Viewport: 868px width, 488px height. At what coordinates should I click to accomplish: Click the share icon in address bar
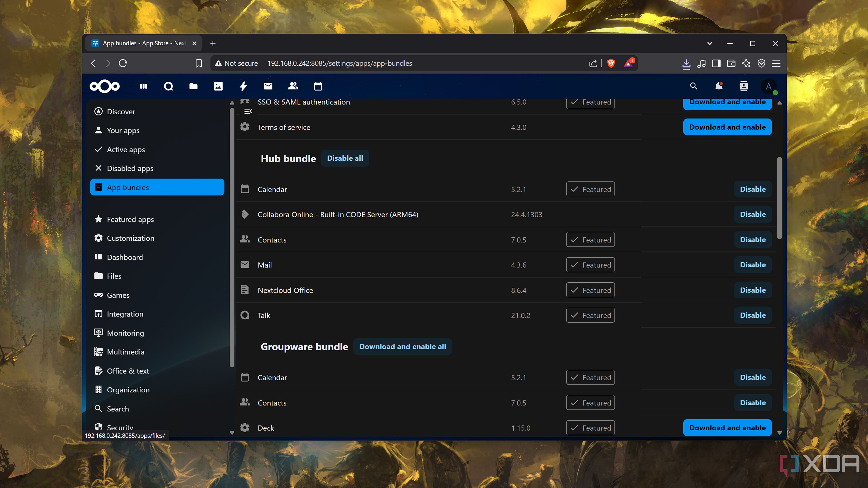[593, 63]
